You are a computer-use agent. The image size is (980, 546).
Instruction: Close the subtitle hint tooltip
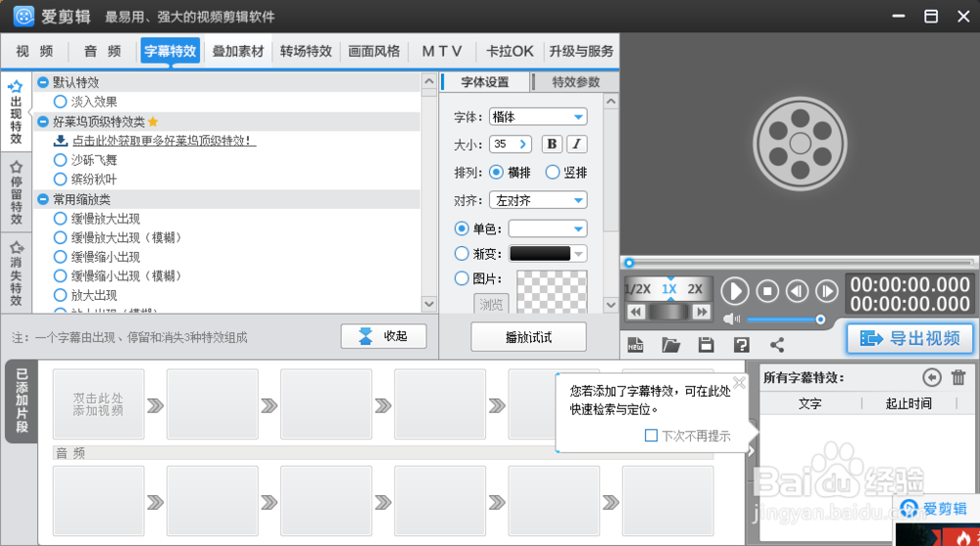[739, 382]
